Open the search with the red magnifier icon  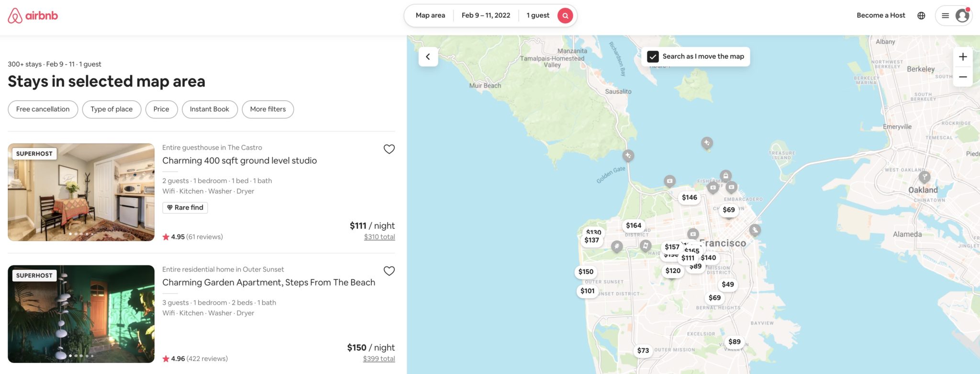click(x=565, y=15)
